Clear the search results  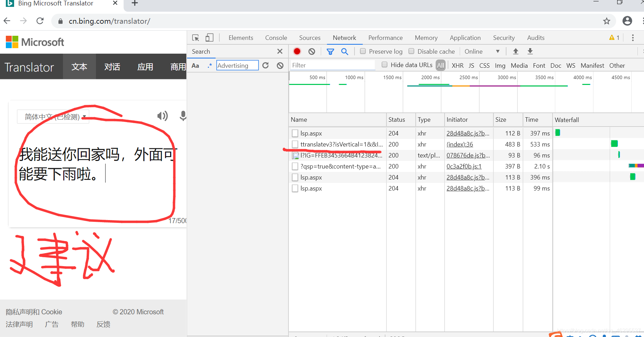pos(280,65)
